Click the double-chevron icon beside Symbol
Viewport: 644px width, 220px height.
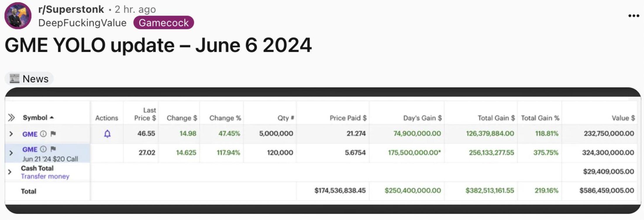(x=11, y=118)
